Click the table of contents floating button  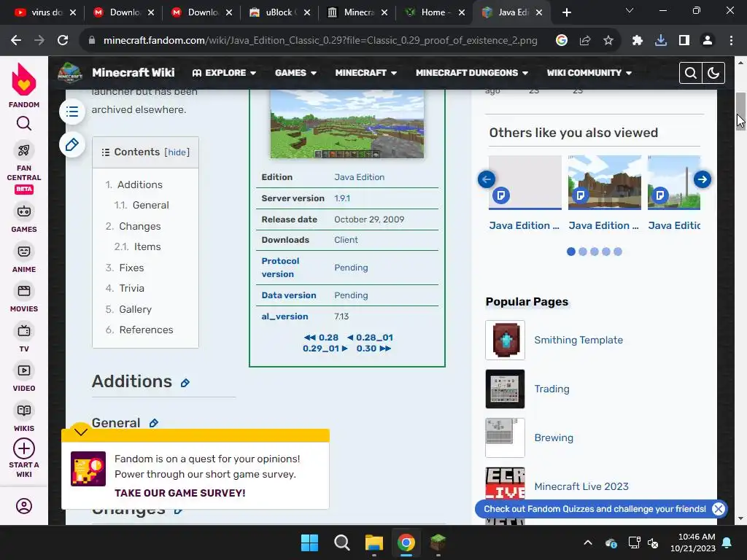tap(72, 112)
